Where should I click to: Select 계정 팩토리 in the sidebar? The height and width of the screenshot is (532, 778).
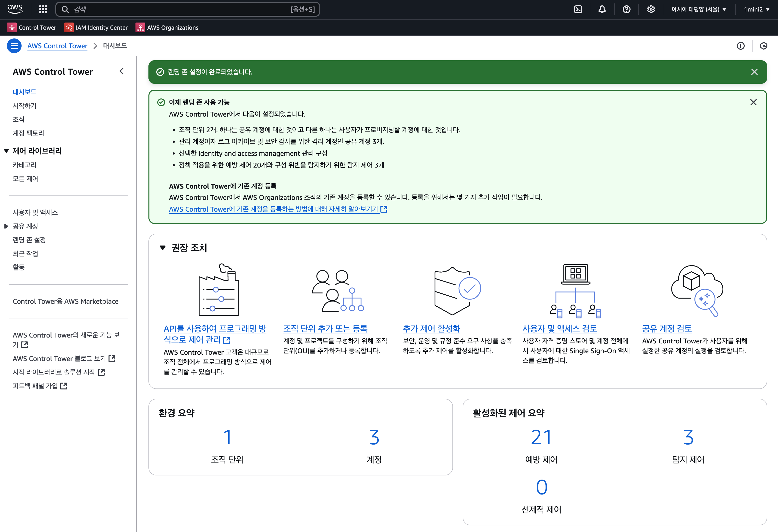point(28,133)
